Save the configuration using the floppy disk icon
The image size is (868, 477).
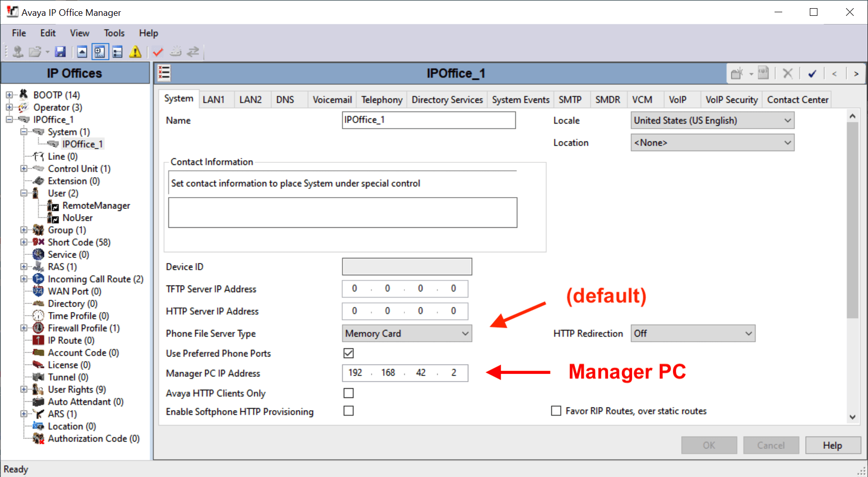click(x=60, y=51)
